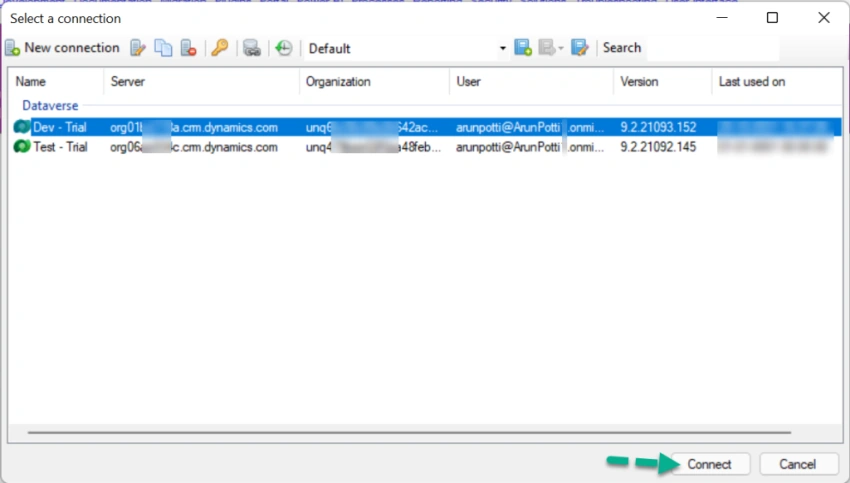Select the Test - Trial connection
The width and height of the screenshot is (850, 483).
[427, 147]
